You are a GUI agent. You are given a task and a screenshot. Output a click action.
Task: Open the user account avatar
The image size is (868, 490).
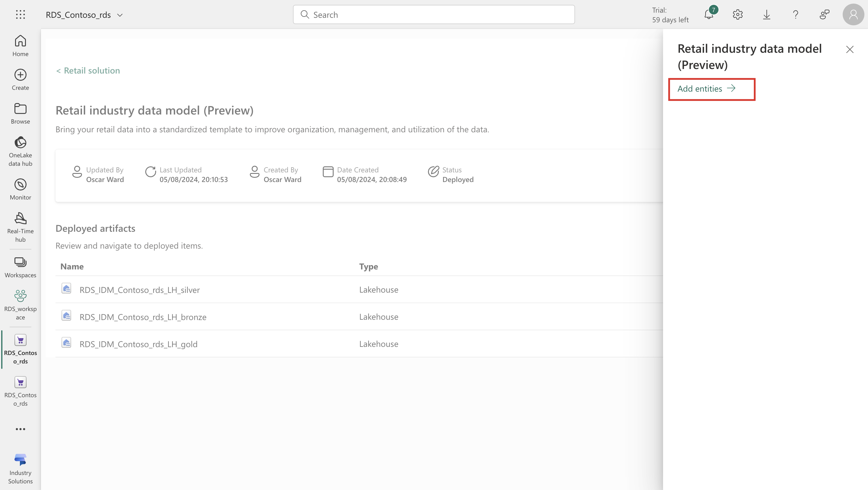853,14
